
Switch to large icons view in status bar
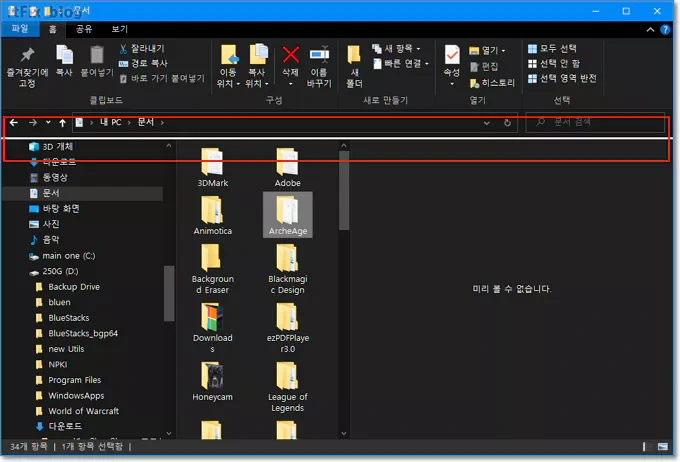(x=663, y=447)
